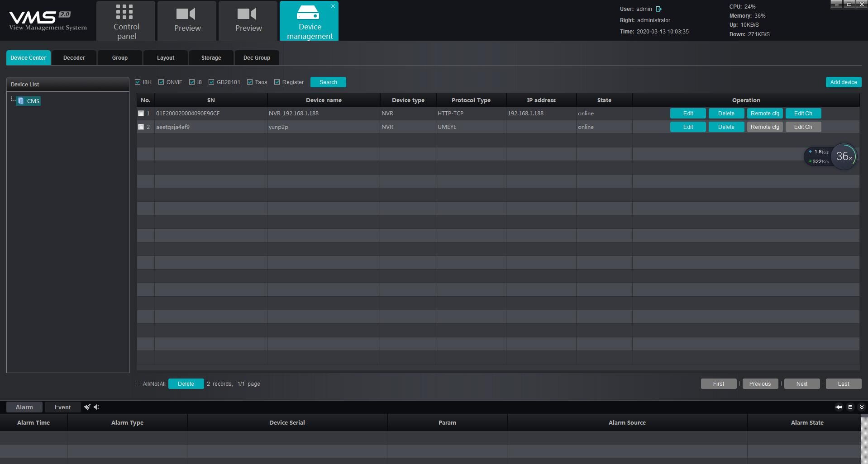Image resolution: width=868 pixels, height=464 pixels.
Task: Go to First page
Action: 719,384
